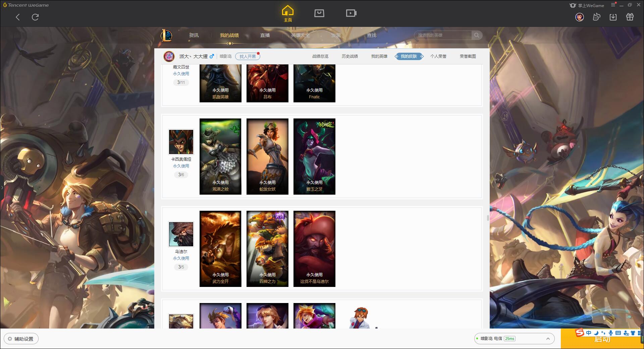Open the 荒漠之咬 skin card

click(x=220, y=156)
